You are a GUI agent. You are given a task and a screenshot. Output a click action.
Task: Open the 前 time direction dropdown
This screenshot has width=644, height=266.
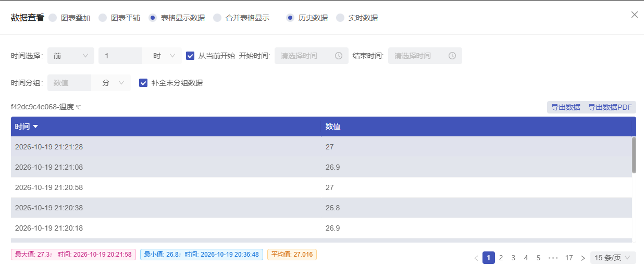71,56
